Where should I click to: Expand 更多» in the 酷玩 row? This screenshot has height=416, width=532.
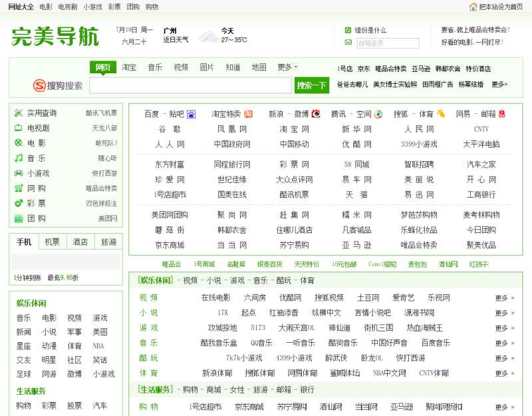(505, 358)
